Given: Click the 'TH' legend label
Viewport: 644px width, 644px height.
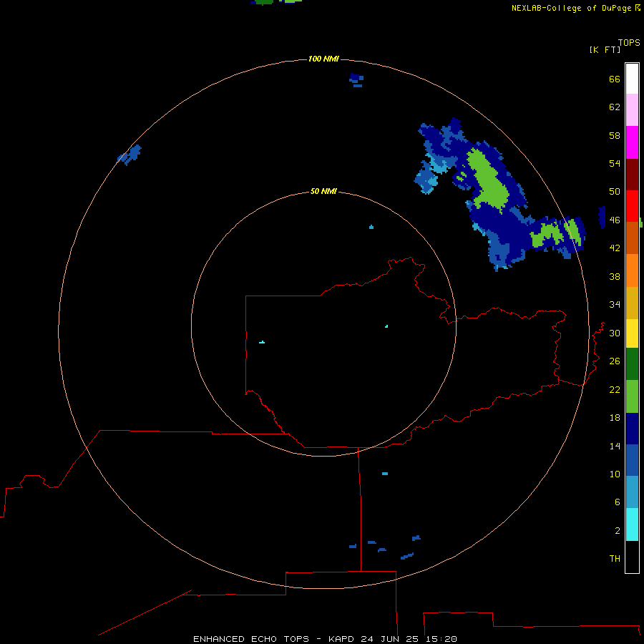Looking at the screenshot, I should [615, 559].
